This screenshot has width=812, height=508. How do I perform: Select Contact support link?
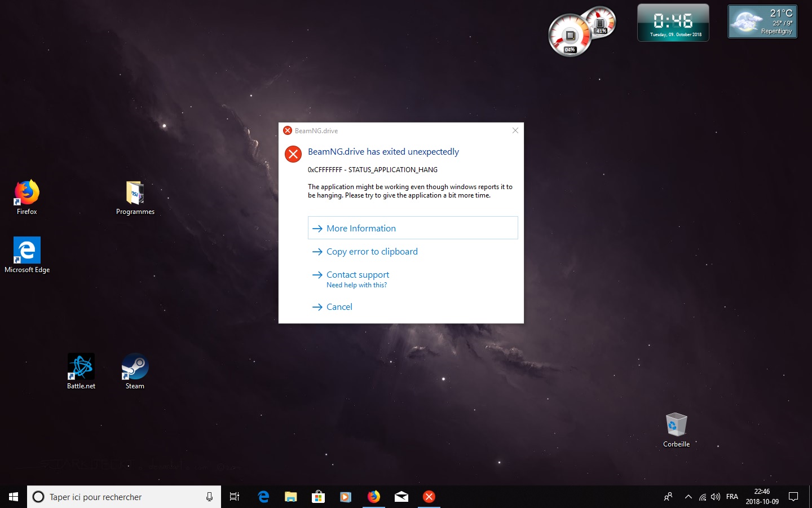tap(358, 275)
